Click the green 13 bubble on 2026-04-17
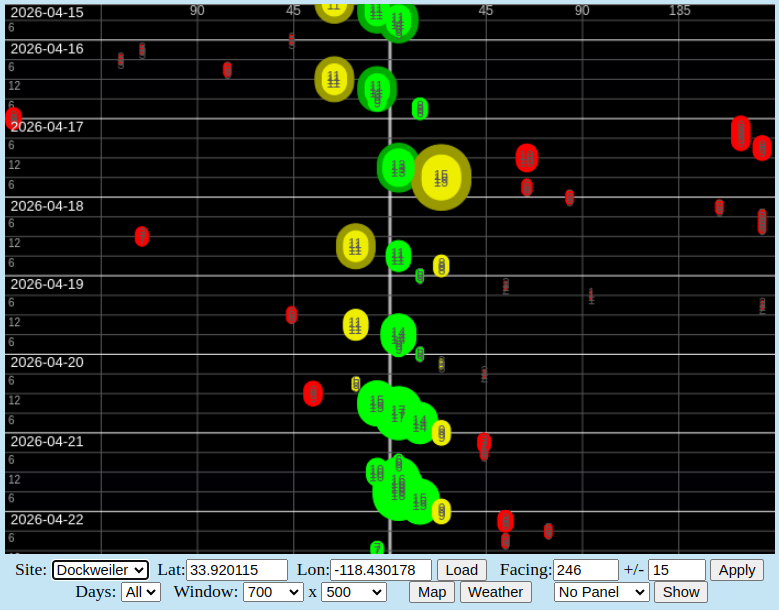This screenshot has height=610, width=779. (x=398, y=168)
